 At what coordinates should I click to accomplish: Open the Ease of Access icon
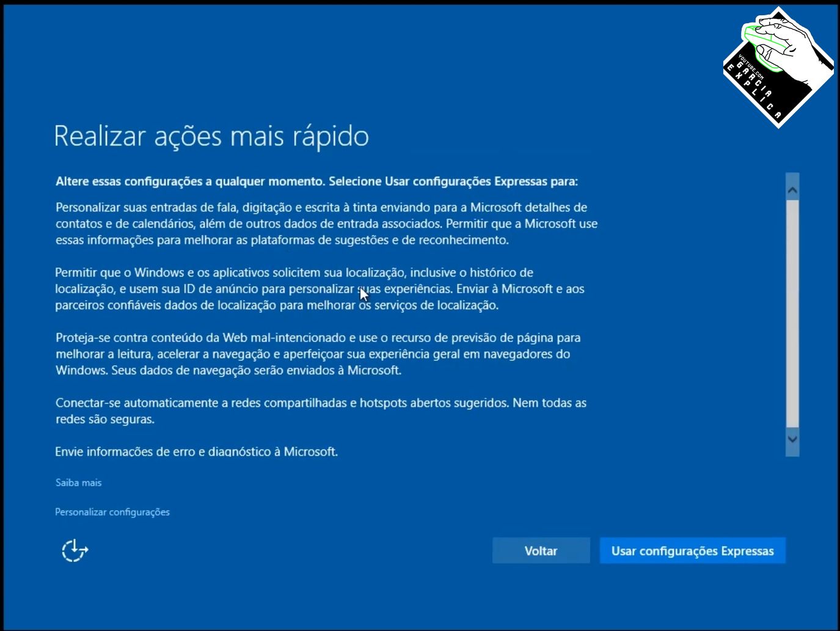(75, 550)
